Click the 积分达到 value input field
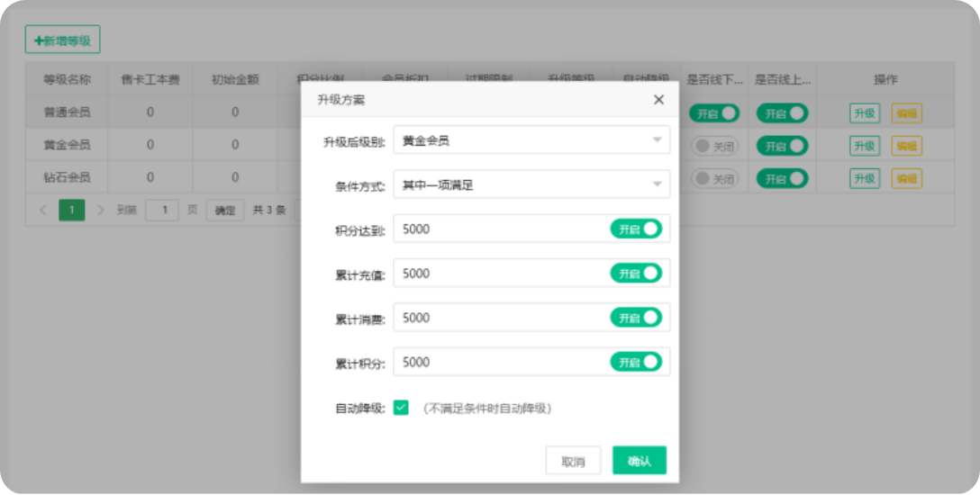This screenshot has height=495, width=980. click(x=500, y=229)
